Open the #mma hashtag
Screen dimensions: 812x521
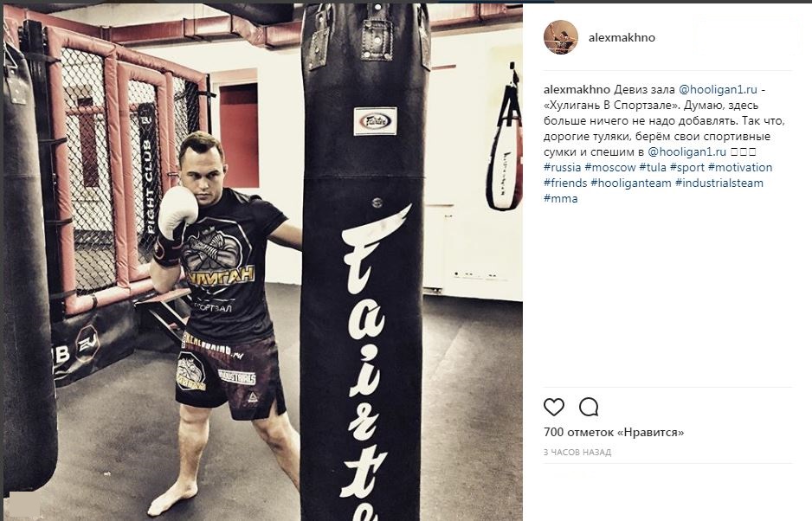point(560,198)
